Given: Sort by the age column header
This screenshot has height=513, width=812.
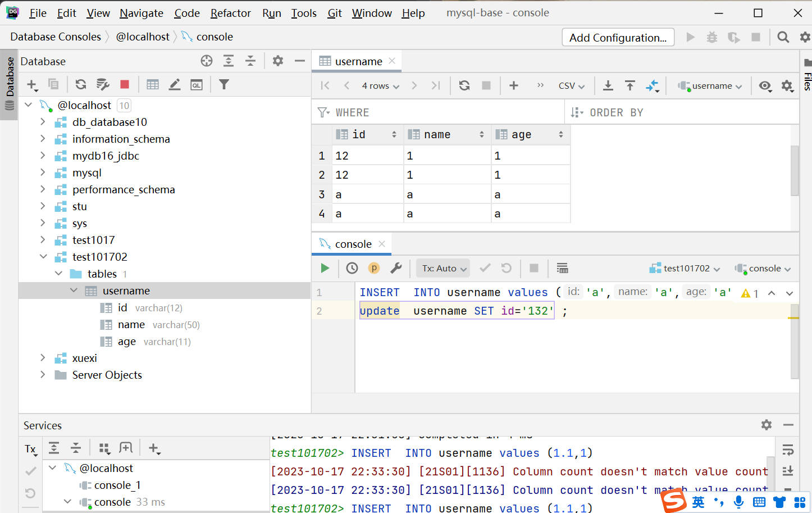Looking at the screenshot, I should click(531, 134).
